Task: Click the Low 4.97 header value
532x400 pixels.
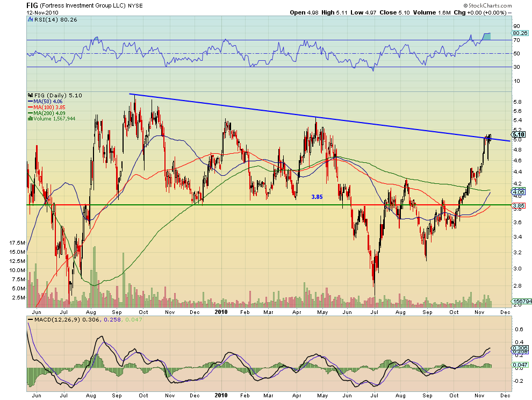Action: [x=363, y=12]
